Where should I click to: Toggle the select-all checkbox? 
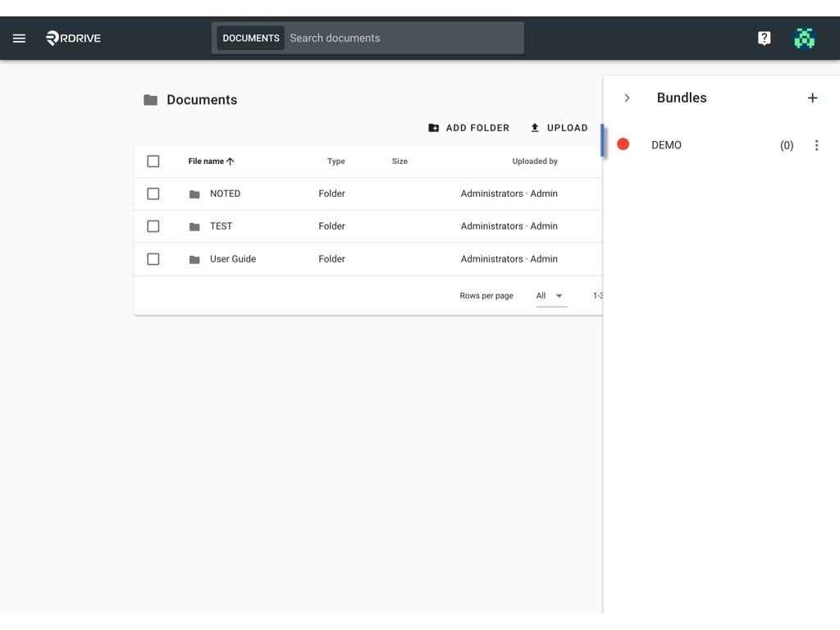click(153, 162)
